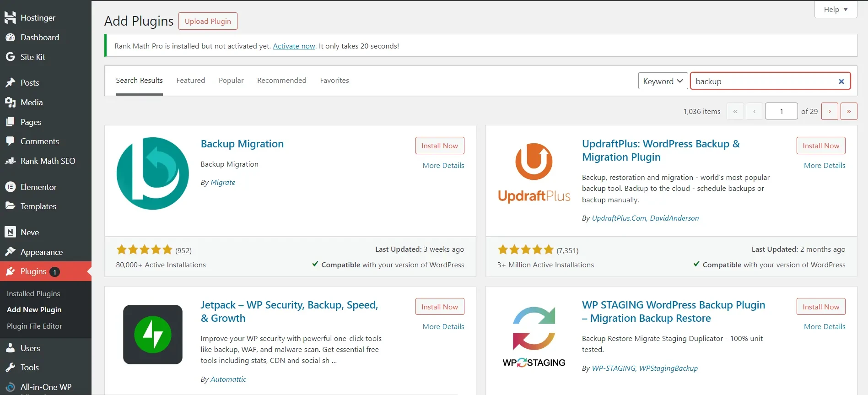Click the Automattic author link
The height and width of the screenshot is (395, 868).
click(228, 379)
